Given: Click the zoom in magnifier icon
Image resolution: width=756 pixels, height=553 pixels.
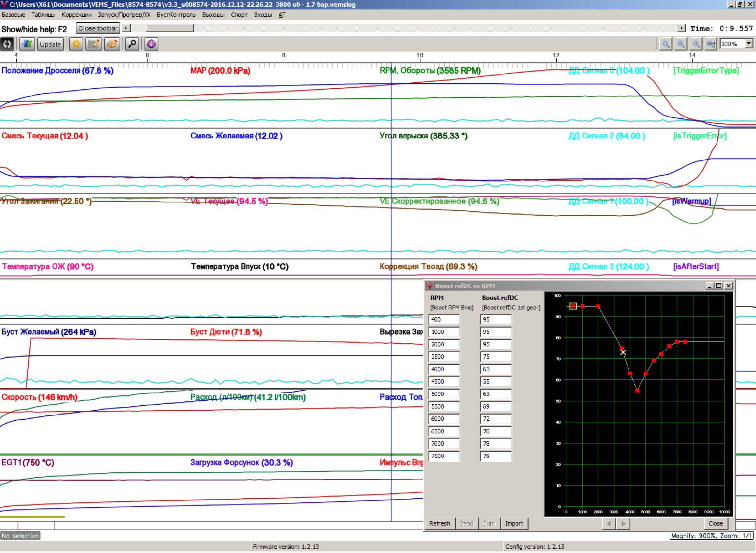Looking at the screenshot, I should [x=666, y=44].
